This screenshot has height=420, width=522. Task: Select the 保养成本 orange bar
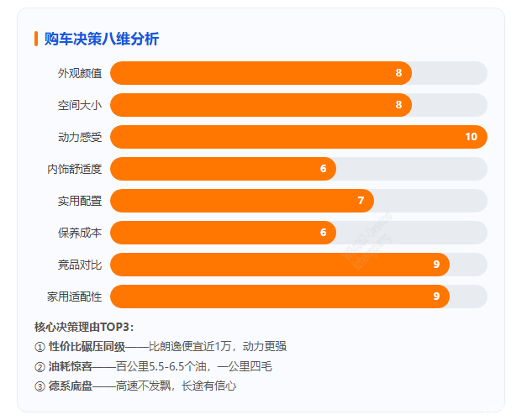(223, 233)
